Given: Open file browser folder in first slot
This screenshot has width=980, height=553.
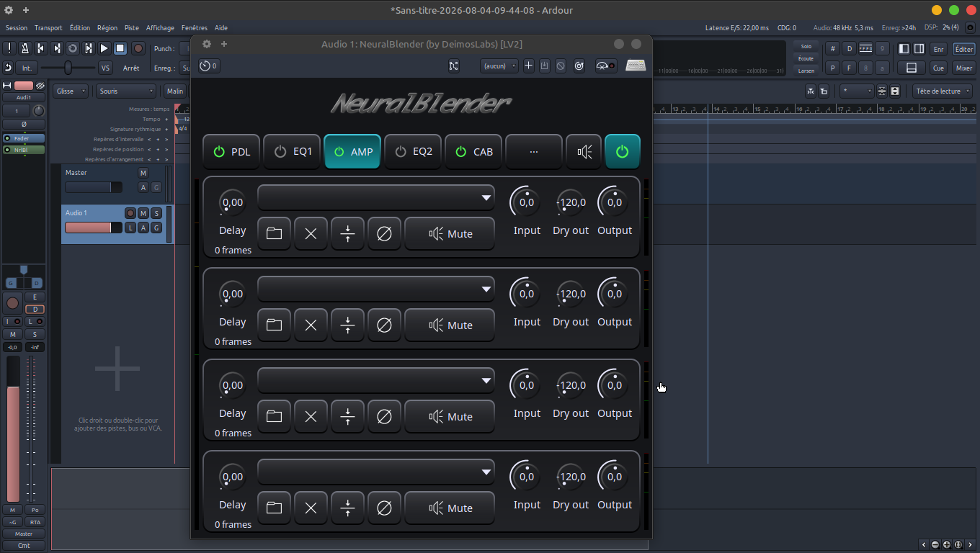Looking at the screenshot, I should tap(274, 233).
